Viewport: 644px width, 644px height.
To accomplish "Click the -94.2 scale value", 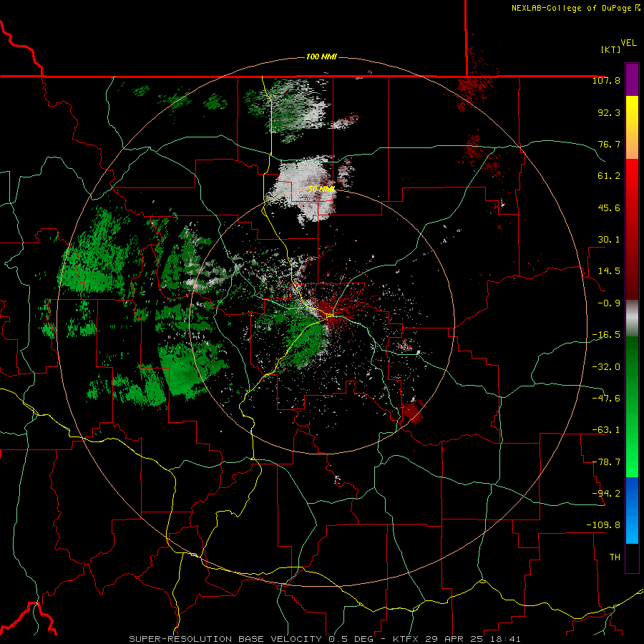I will coord(606,493).
